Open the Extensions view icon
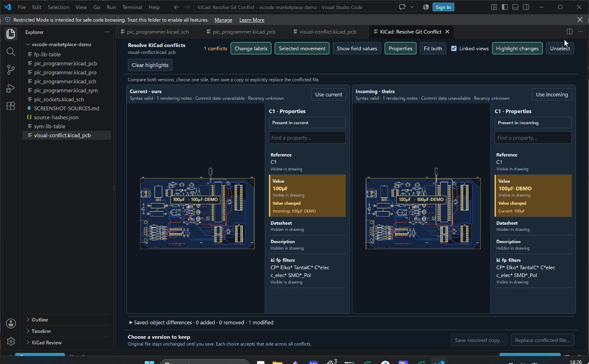The height and width of the screenshot is (364, 589). [11, 106]
